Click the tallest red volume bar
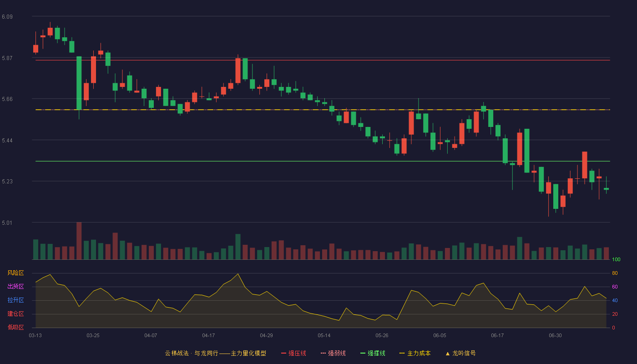The height and width of the screenshot is (364, 637). click(x=79, y=241)
